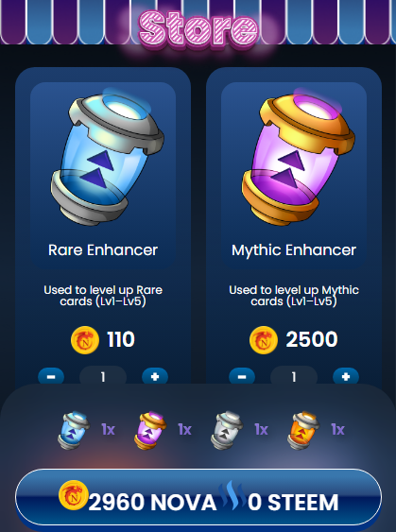Click the Mythic Enhancer quantity field
Image resolution: width=396 pixels, height=532 pixels.
(x=294, y=377)
